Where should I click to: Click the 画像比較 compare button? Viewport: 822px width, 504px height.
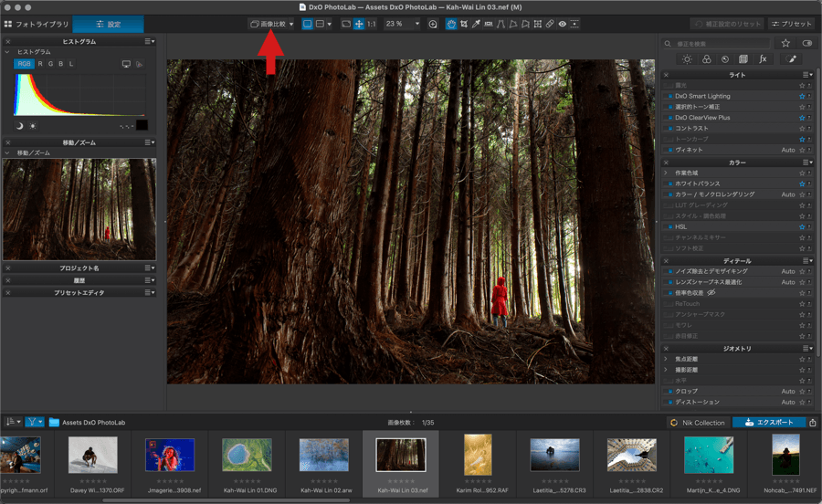(268, 24)
